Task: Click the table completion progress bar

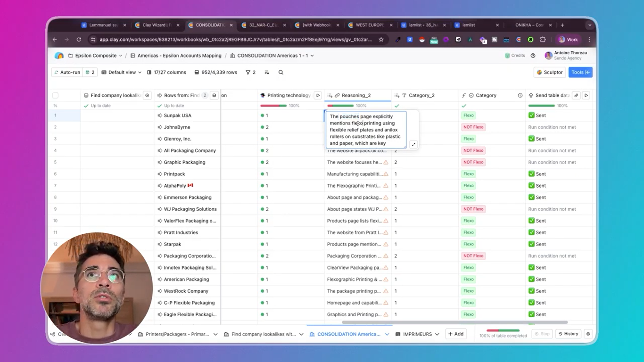Action: [503, 330]
